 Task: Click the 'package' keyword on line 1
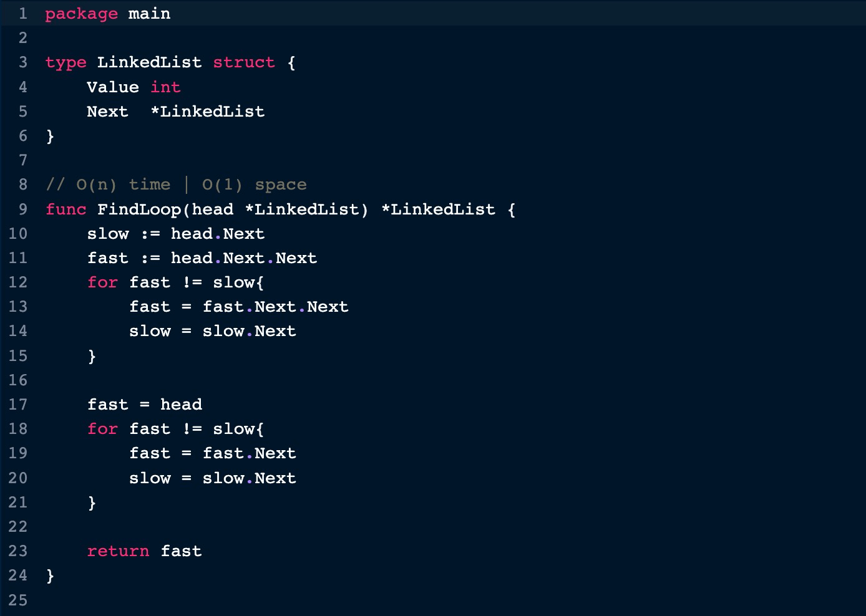pos(81,14)
